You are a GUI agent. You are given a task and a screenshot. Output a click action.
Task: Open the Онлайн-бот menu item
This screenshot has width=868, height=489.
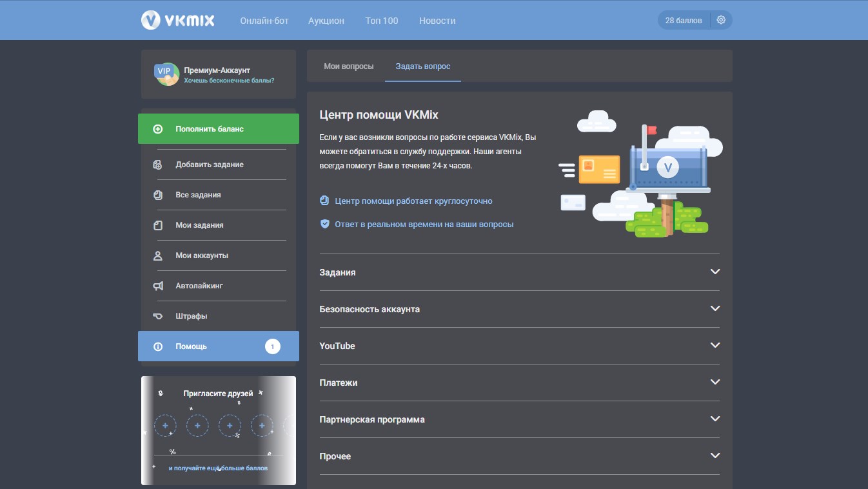coord(264,21)
